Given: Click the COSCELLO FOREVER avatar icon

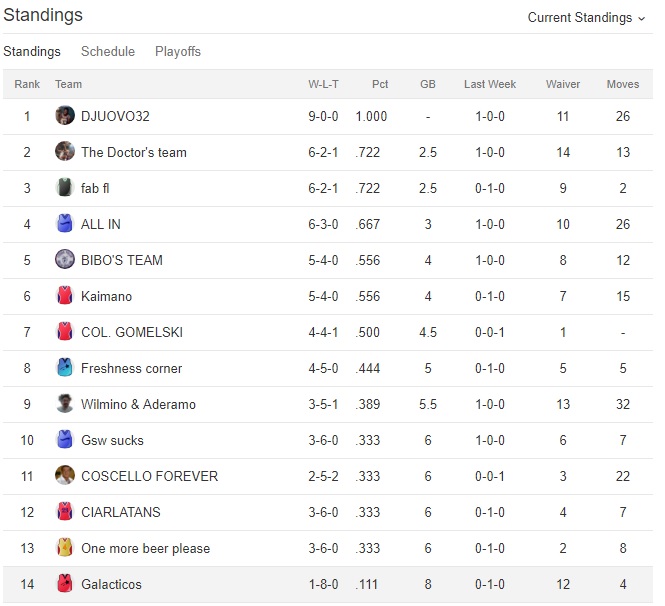Looking at the screenshot, I should coord(65,476).
